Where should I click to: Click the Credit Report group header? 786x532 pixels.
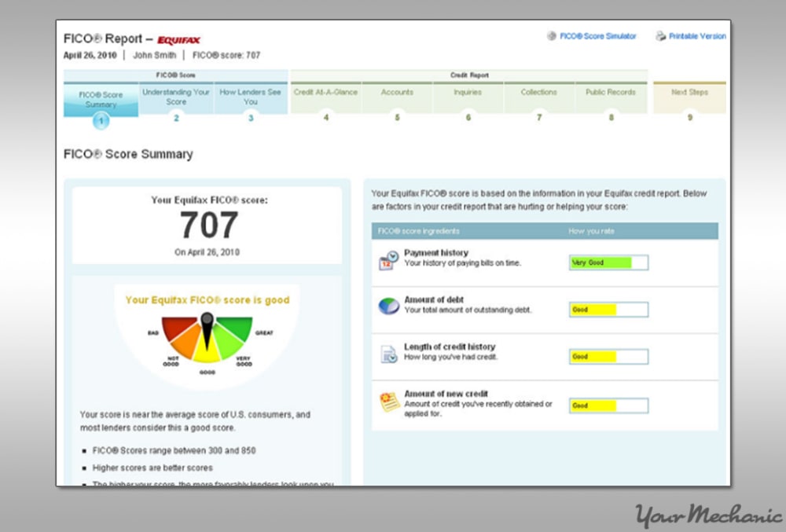(x=469, y=75)
